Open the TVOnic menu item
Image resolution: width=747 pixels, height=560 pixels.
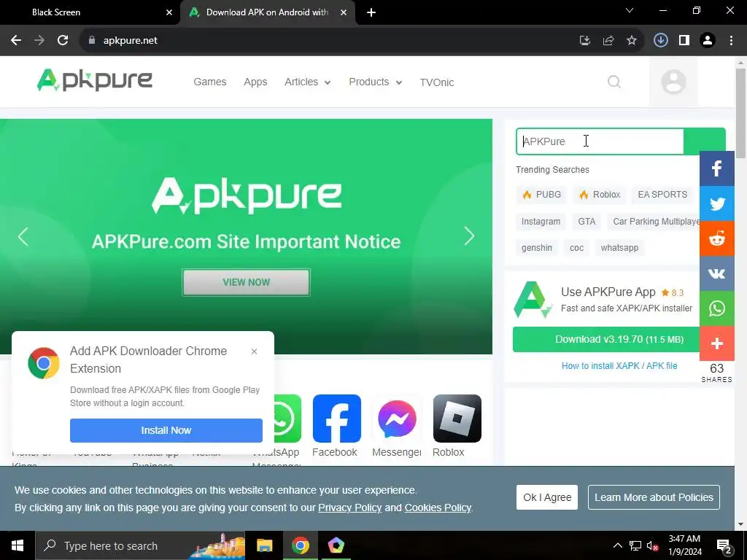click(x=437, y=82)
